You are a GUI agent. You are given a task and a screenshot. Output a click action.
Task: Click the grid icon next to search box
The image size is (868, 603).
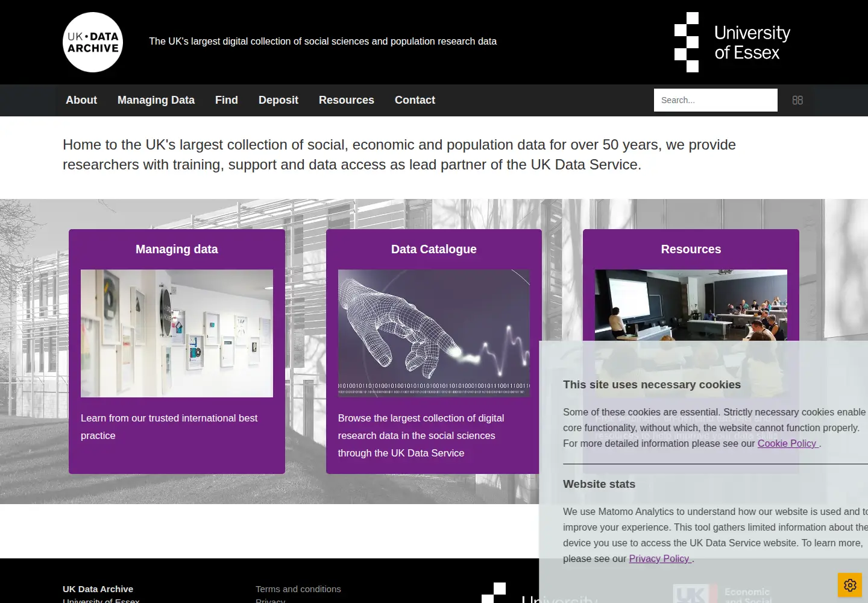(797, 100)
